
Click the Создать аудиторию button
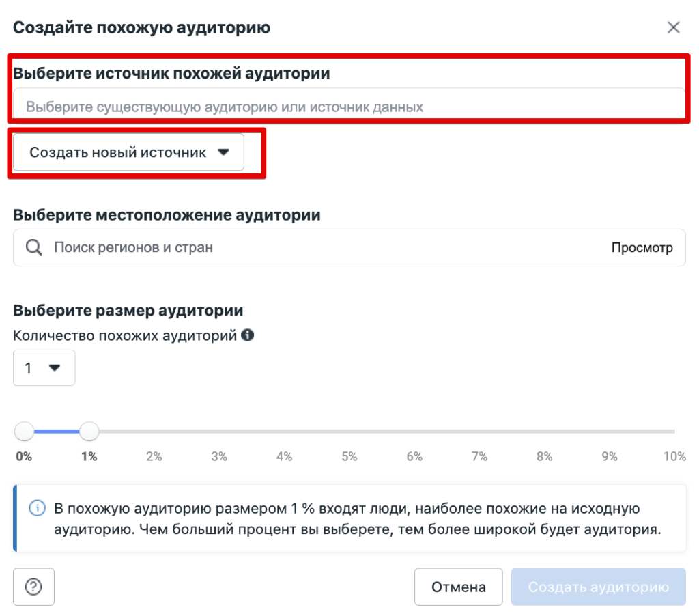tap(598, 587)
